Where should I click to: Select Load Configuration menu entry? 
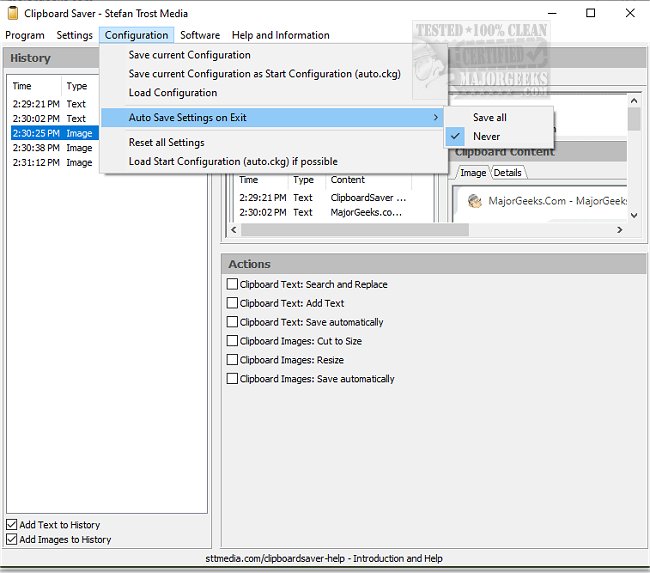click(173, 92)
